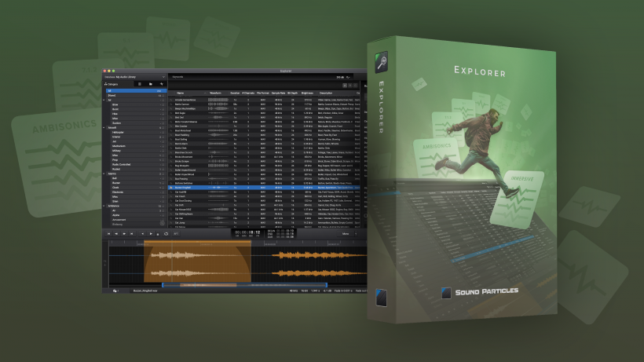Image resolution: width=644 pixels, height=362 pixels.
Task: Open the My Audio Library database dropdown
Action: [x=134, y=77]
